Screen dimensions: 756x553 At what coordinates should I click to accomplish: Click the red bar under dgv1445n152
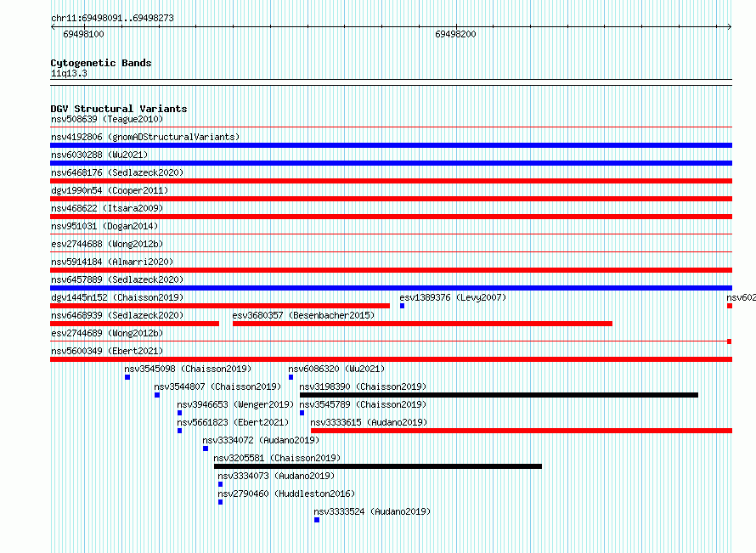pos(220,306)
